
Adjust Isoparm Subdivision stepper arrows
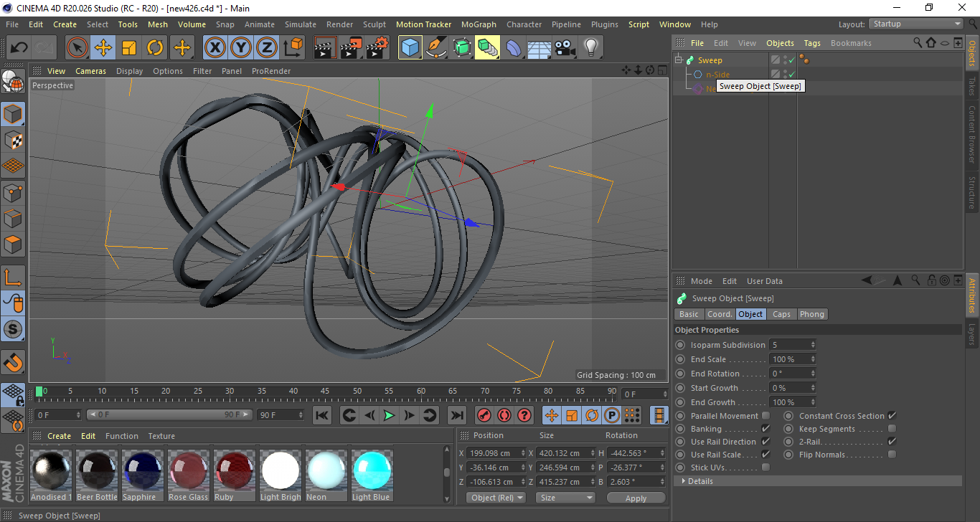click(813, 345)
